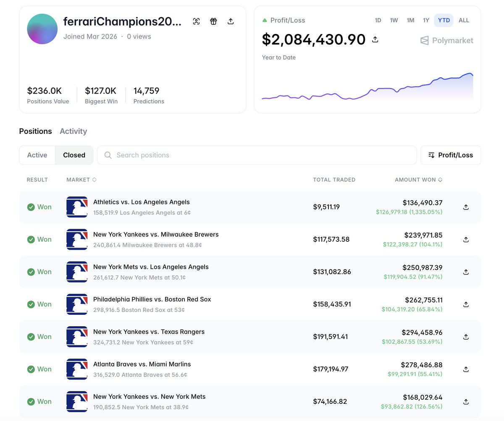Share the Yankees vs. Texas Rangers position
Viewport: 504px width, 421px height.
466,337
